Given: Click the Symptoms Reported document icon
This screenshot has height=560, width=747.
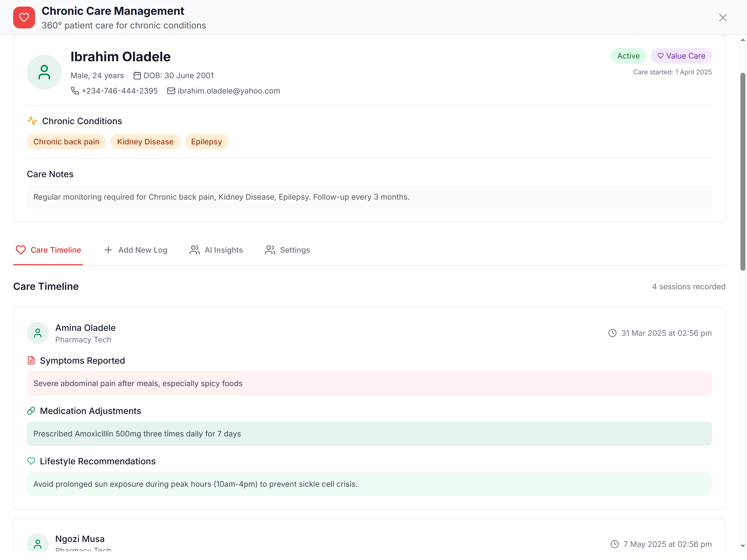Looking at the screenshot, I should tap(31, 361).
